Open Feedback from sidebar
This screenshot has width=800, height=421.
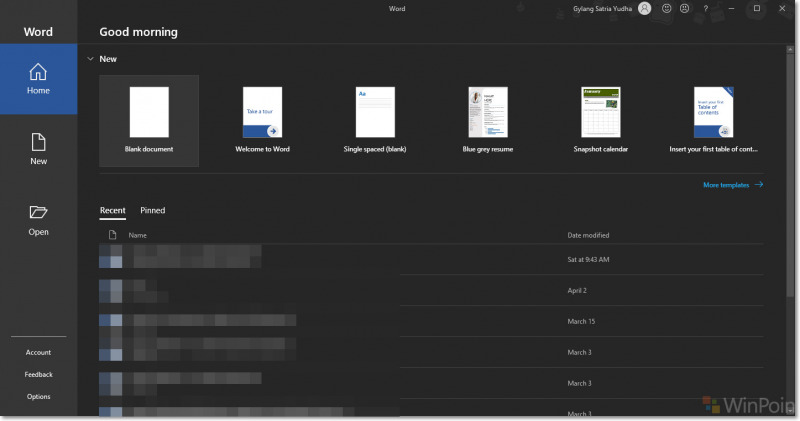coord(38,375)
